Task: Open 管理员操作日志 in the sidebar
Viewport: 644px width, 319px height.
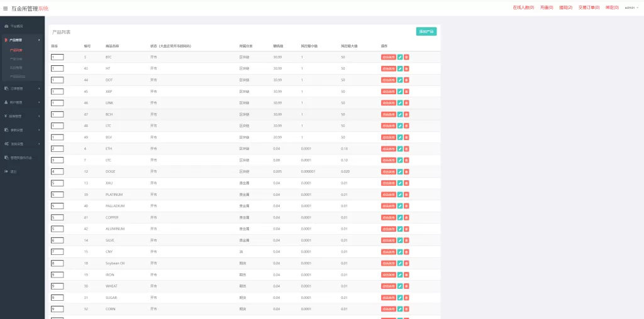Action: click(x=21, y=158)
